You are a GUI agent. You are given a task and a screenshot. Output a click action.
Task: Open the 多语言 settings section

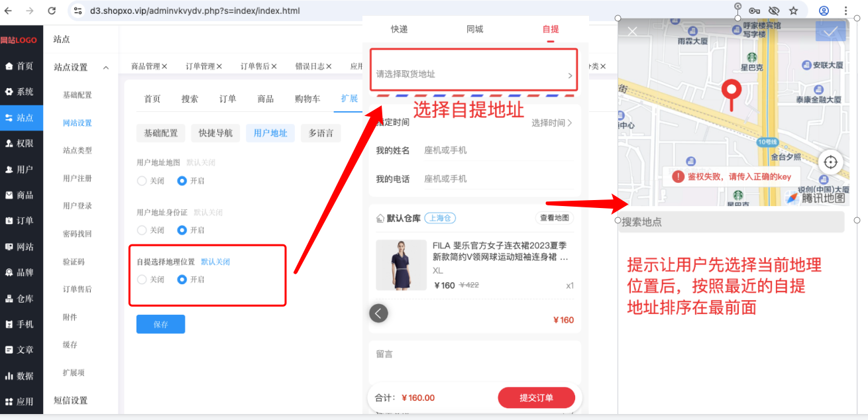(x=321, y=133)
